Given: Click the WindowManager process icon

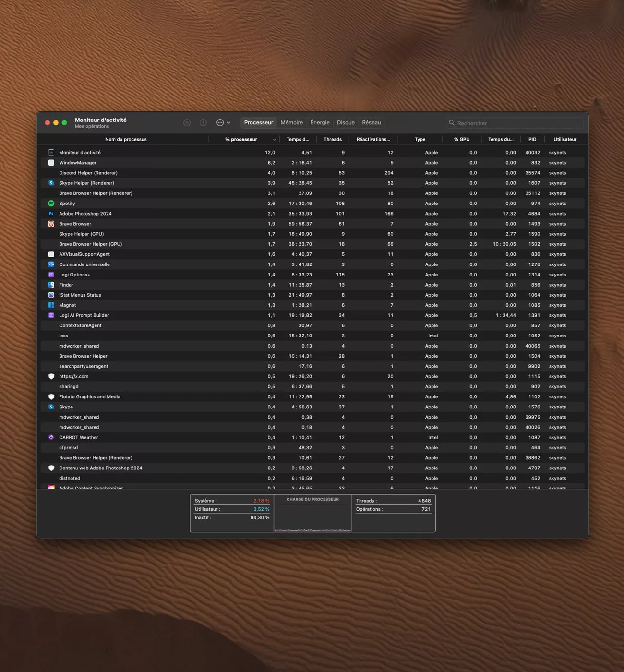Looking at the screenshot, I should click(51, 163).
